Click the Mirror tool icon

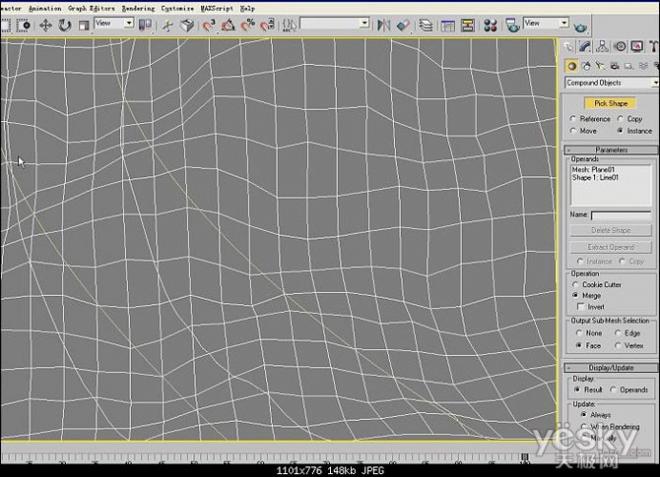click(383, 25)
